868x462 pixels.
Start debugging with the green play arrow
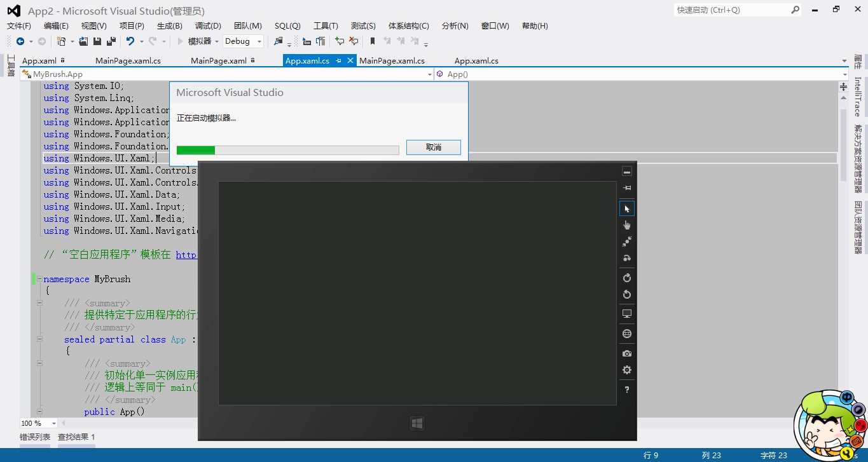pos(180,41)
